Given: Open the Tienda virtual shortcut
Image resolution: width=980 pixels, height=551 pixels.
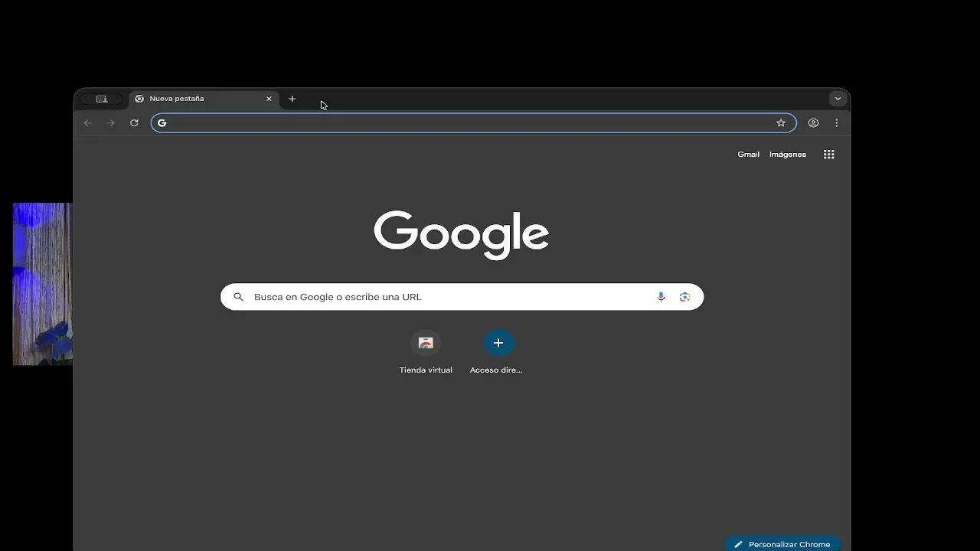Looking at the screenshot, I should (x=426, y=352).
